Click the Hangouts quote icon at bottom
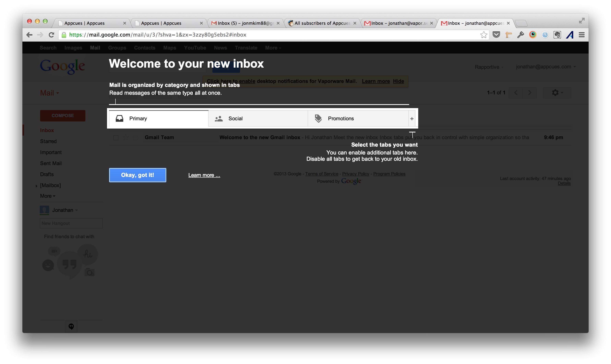611x364 pixels. (x=71, y=326)
